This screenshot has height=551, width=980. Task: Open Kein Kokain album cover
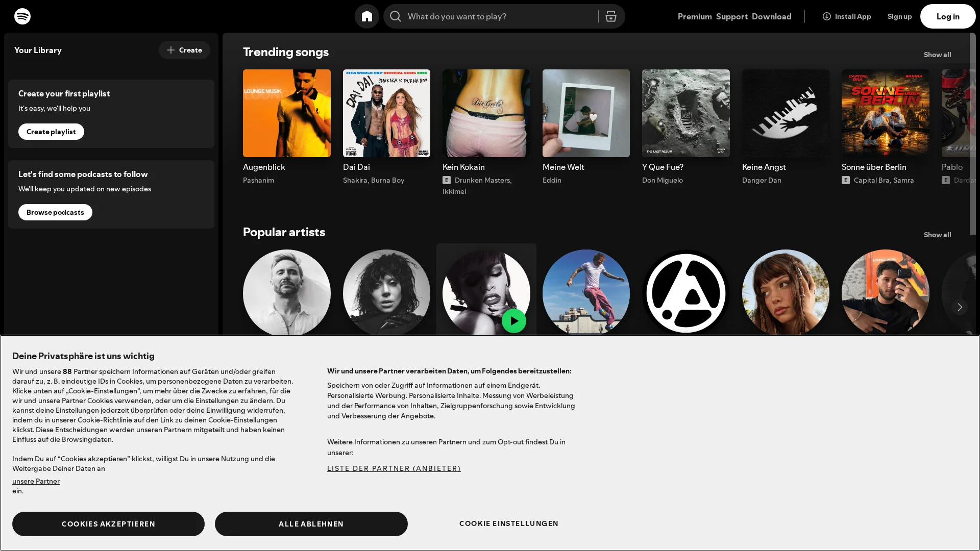(486, 113)
